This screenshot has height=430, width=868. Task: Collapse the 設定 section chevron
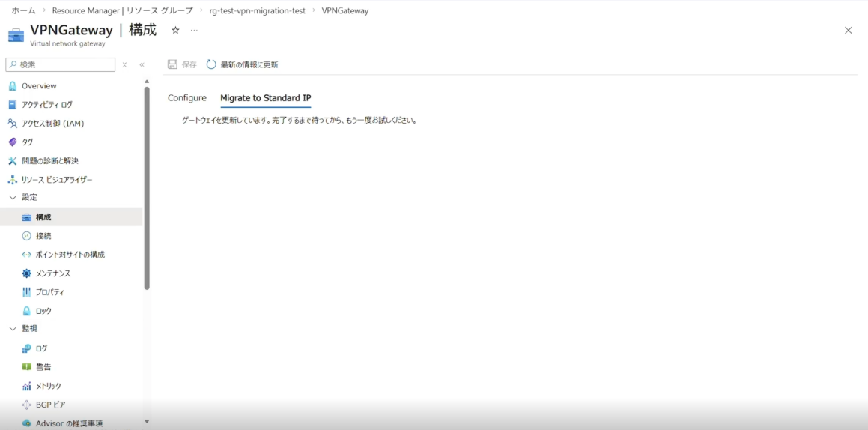[x=13, y=197]
